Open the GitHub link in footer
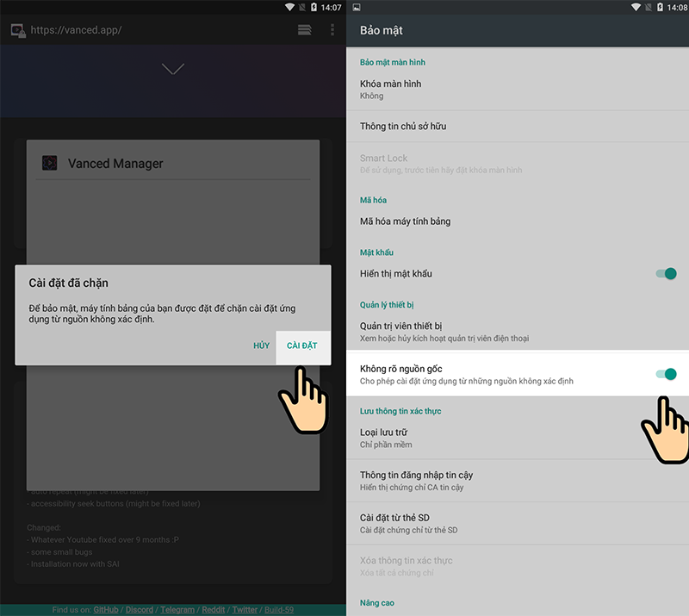This screenshot has width=689, height=616. tap(106, 610)
